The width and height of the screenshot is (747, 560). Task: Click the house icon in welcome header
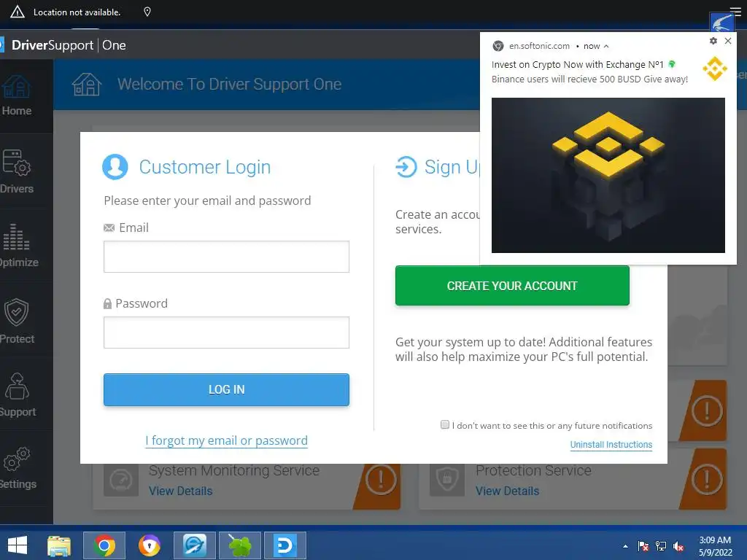coord(87,85)
